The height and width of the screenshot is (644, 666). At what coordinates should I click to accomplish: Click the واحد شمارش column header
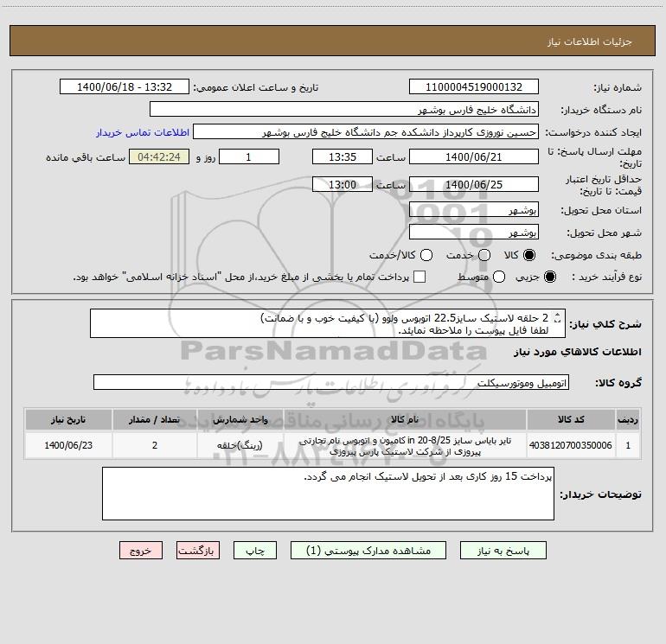click(x=240, y=419)
